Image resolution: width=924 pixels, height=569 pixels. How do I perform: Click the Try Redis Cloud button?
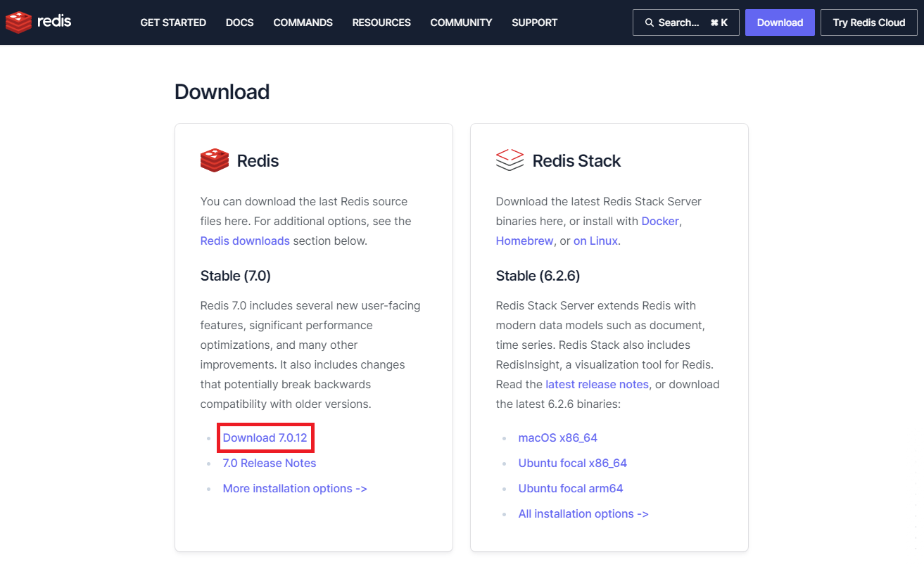point(868,23)
